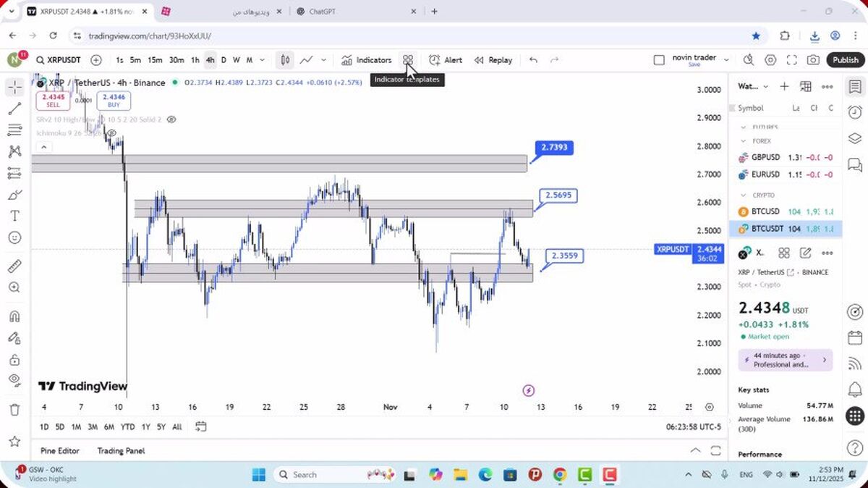The image size is (868, 488).
Task: Collapse the FOREX watchlist section
Action: (x=743, y=141)
